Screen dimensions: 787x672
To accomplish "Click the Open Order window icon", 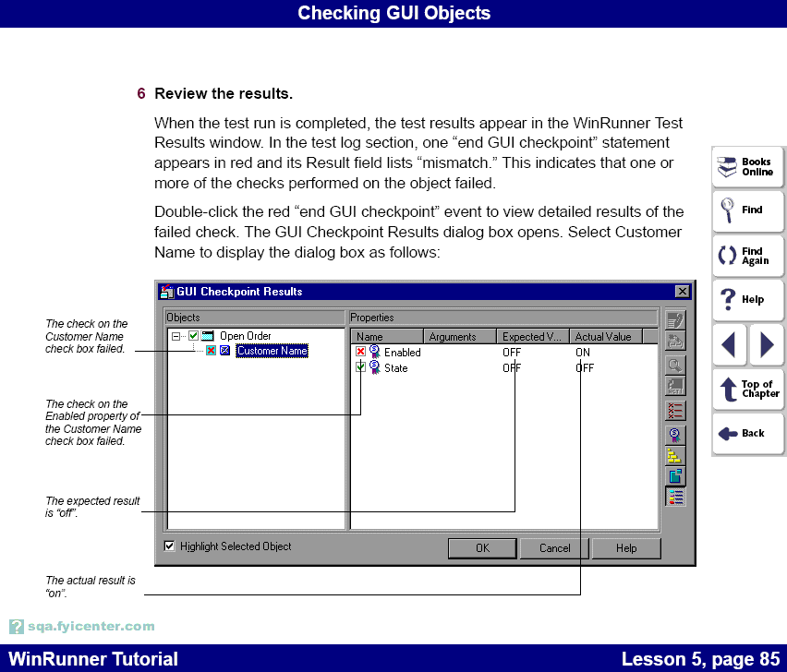I will point(207,335).
